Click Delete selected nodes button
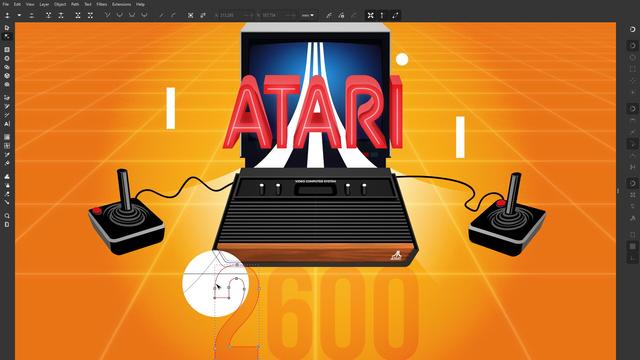640x360 pixels. pyautogui.click(x=31, y=16)
